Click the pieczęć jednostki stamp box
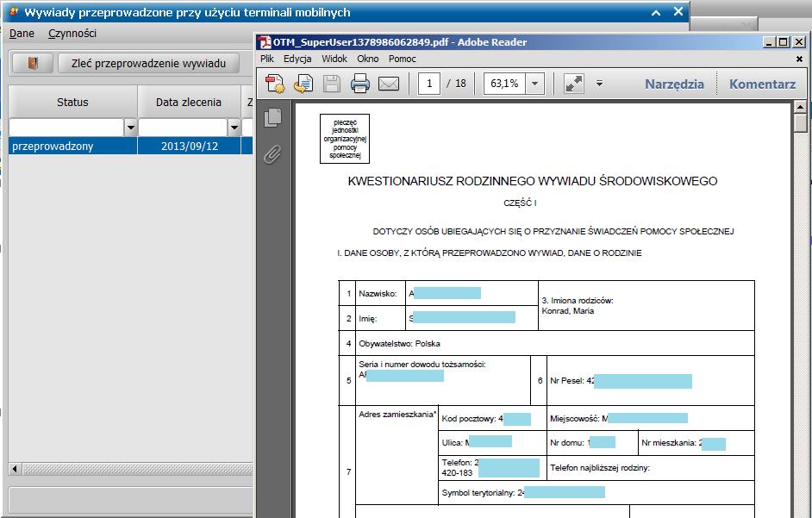 coord(345,139)
